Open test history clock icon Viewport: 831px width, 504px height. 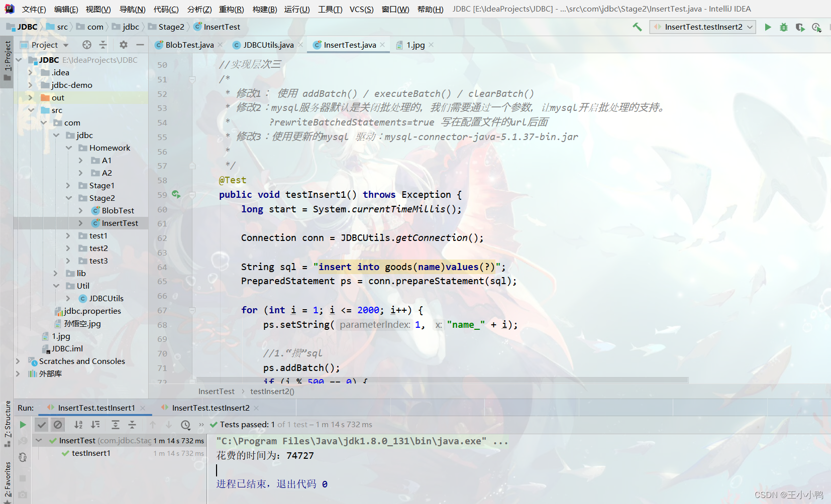pos(186,425)
